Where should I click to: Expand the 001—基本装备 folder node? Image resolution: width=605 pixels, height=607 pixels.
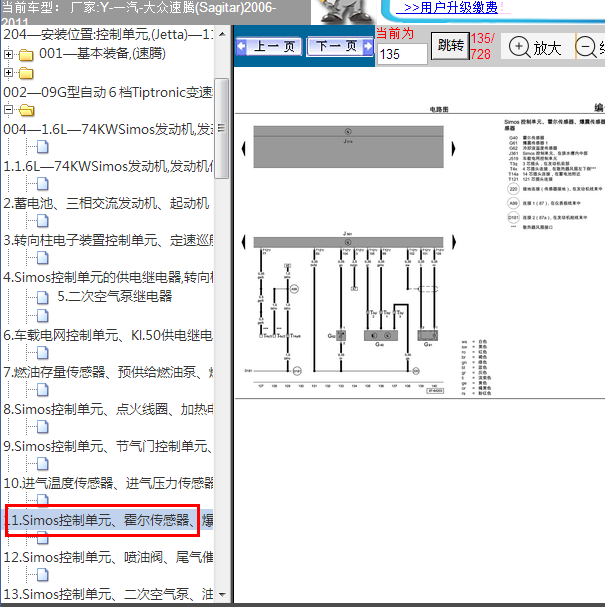(8, 54)
